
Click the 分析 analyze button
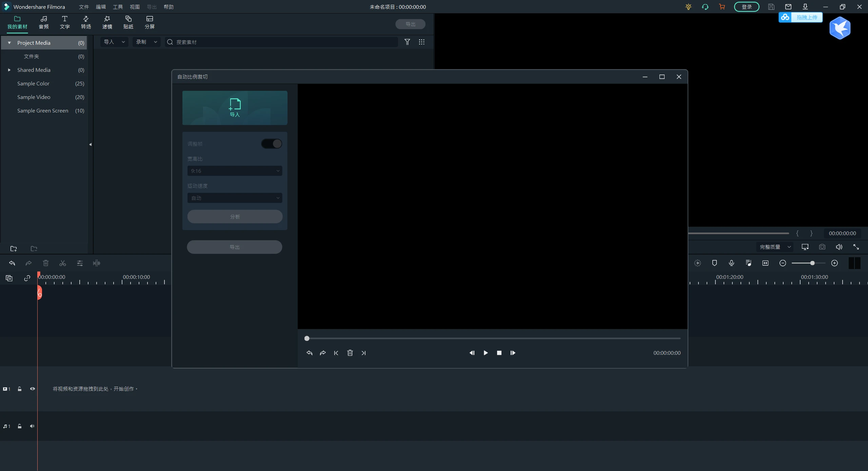[x=235, y=217]
